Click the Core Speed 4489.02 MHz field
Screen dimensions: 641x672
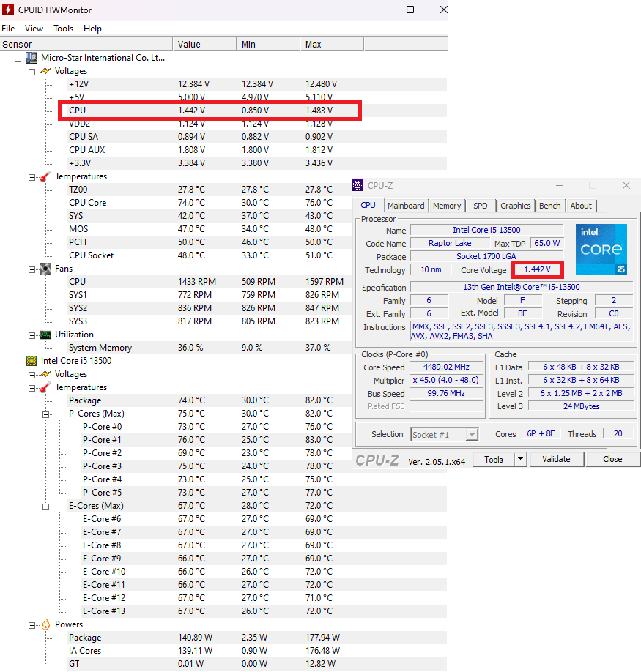pos(446,367)
